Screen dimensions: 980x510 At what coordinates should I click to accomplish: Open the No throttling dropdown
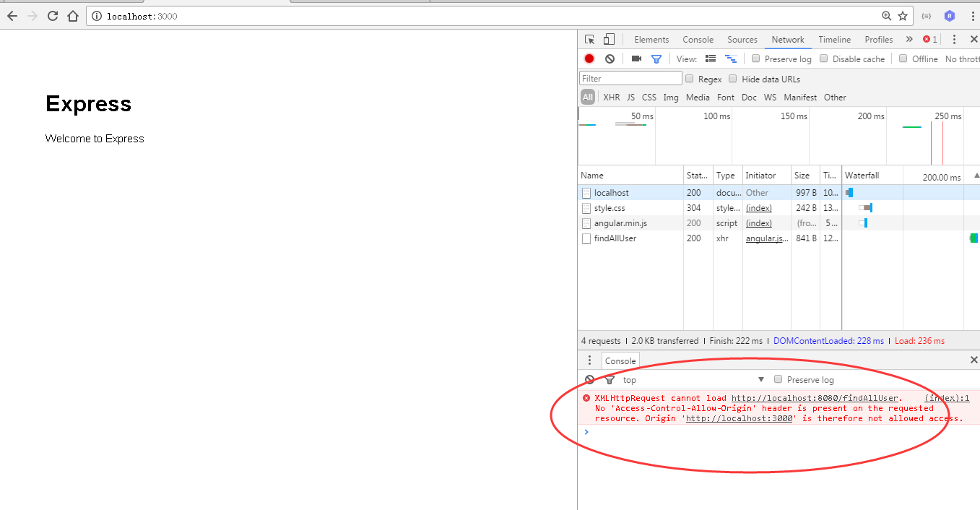pyautogui.click(x=962, y=59)
